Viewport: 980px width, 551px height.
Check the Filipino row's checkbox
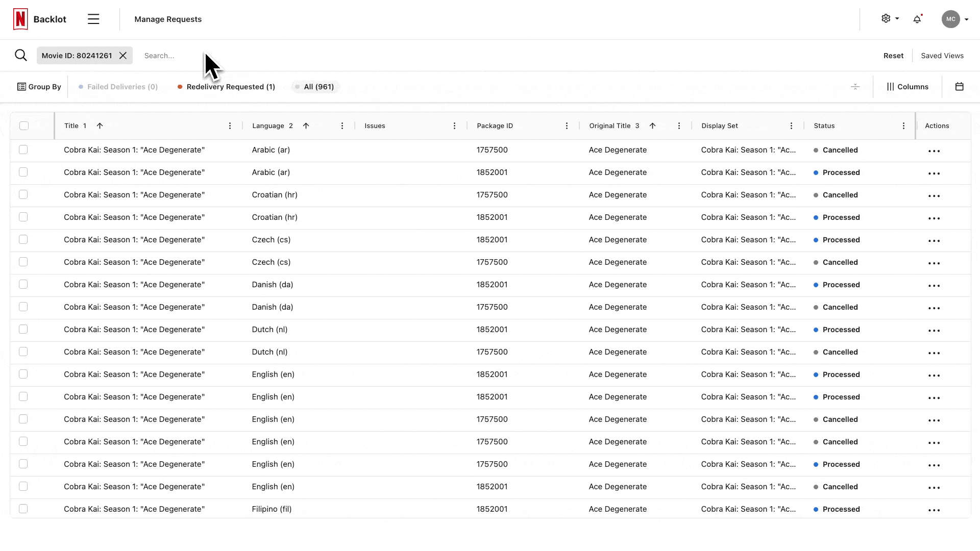pyautogui.click(x=23, y=509)
